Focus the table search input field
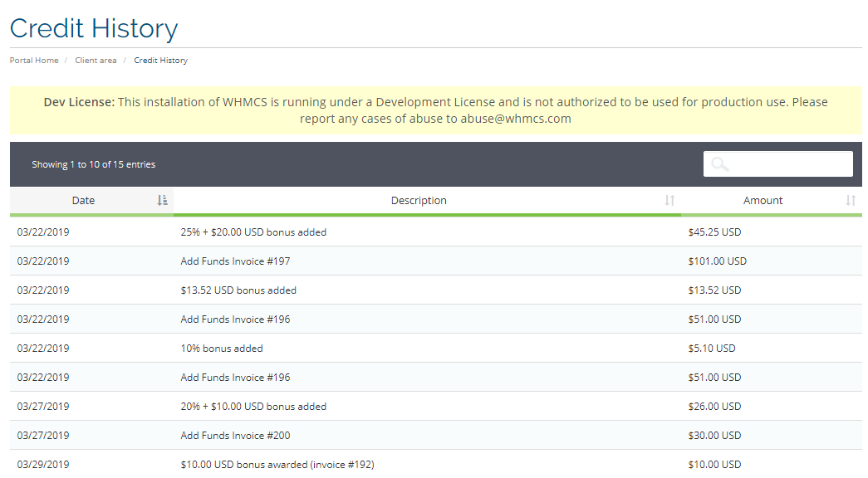 coord(777,163)
